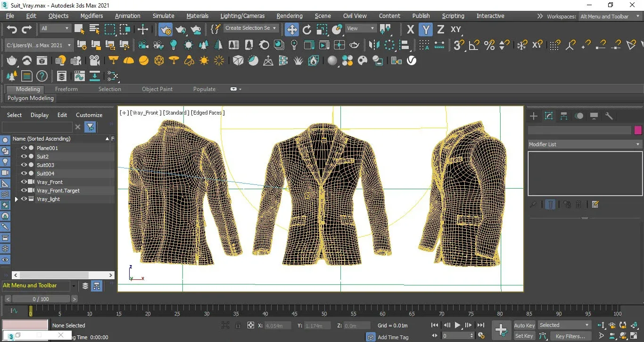Screen dimensions: 644x342
Task: Click the Undo arrow icon
Action: click(x=12, y=29)
